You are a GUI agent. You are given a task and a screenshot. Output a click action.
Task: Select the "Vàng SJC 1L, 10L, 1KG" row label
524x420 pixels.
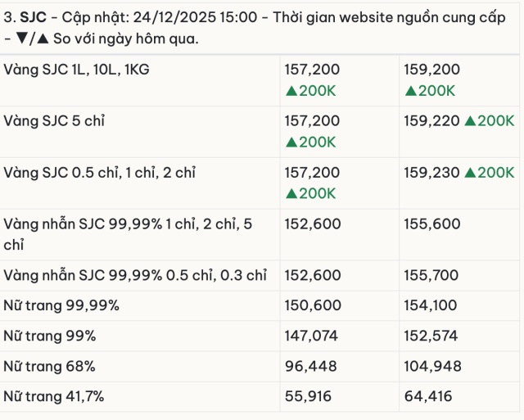77,70
